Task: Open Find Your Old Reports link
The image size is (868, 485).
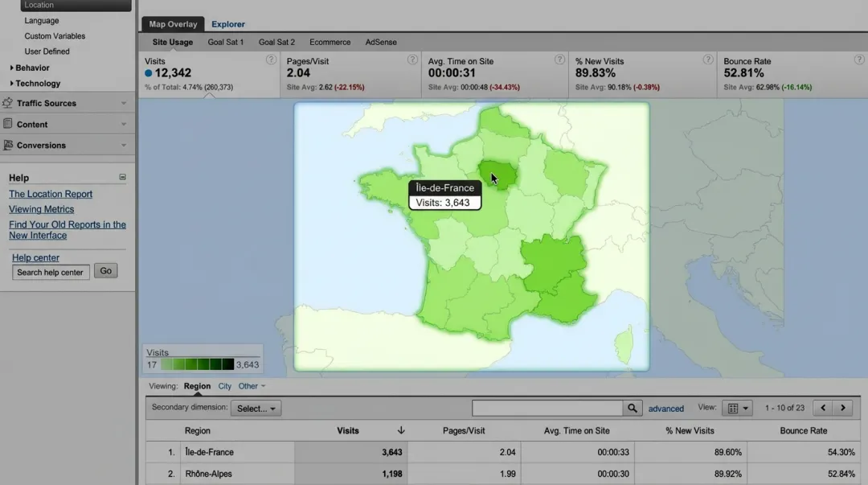Action: [x=67, y=229]
